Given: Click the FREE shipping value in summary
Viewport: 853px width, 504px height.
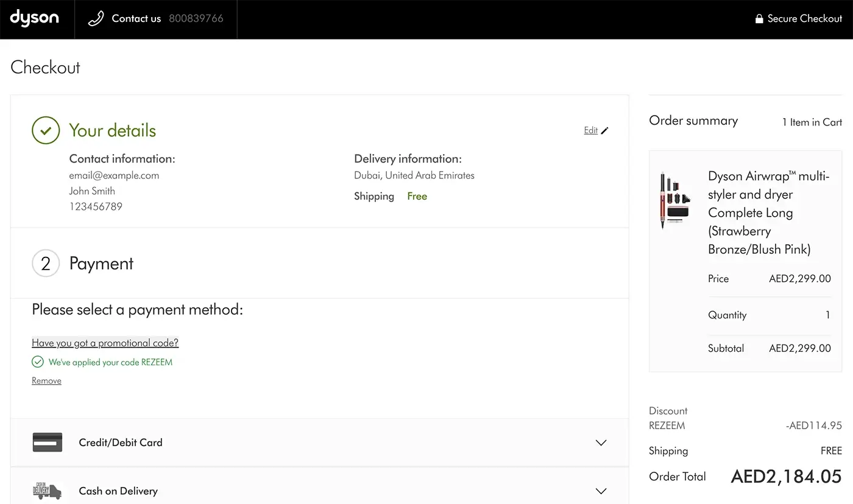Looking at the screenshot, I should (x=831, y=451).
